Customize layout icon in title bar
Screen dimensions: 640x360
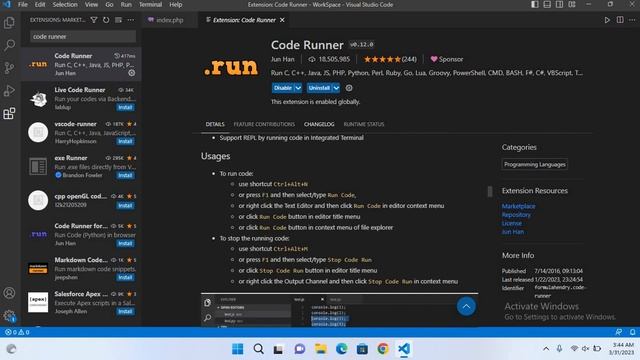click(572, 4)
